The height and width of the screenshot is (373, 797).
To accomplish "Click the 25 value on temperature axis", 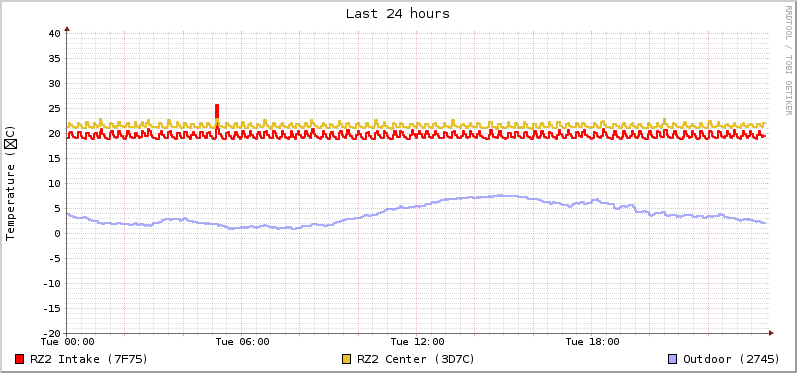I will coord(54,108).
